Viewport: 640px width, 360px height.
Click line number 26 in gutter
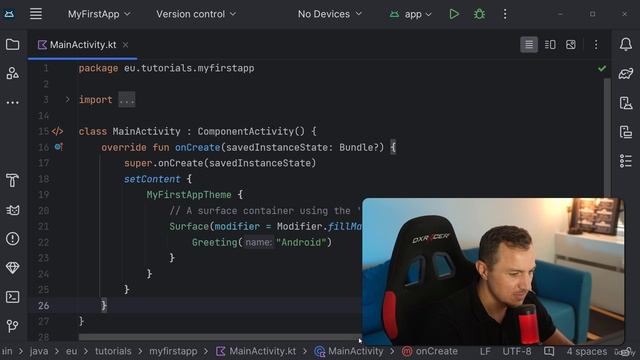(x=43, y=305)
